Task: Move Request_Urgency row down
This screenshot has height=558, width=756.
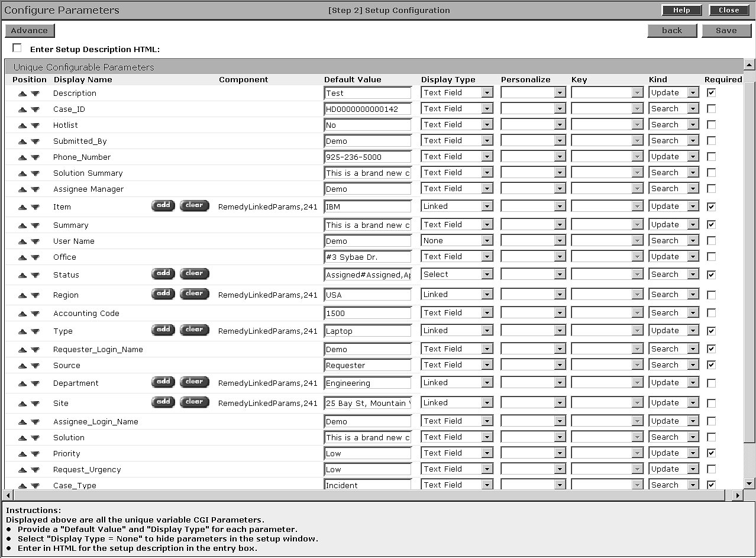Action: click(x=35, y=470)
